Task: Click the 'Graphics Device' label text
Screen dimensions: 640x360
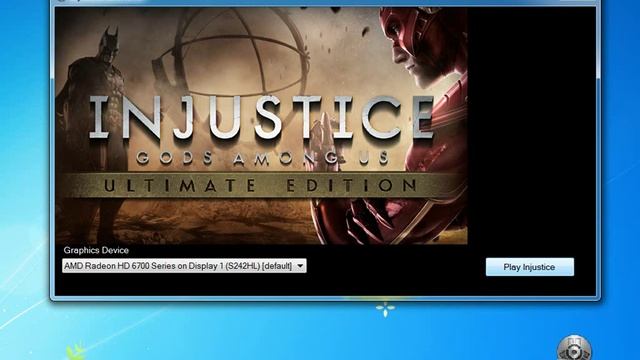Action: coord(96,250)
